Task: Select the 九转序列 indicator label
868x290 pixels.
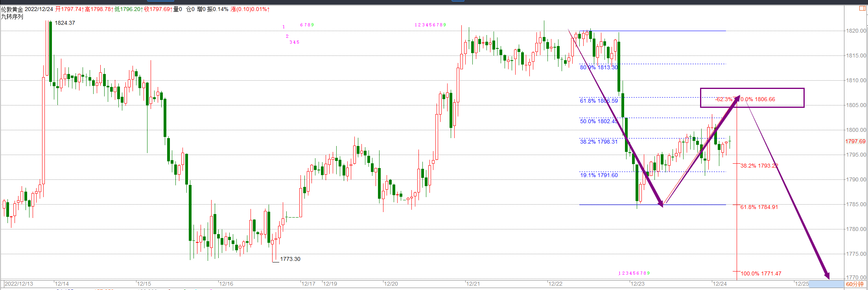Action: pyautogui.click(x=12, y=17)
